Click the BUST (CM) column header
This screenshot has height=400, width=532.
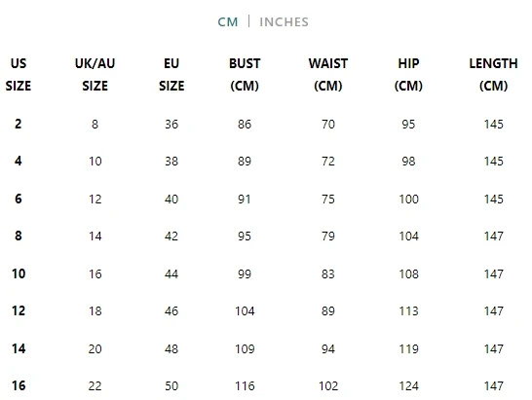(x=245, y=75)
